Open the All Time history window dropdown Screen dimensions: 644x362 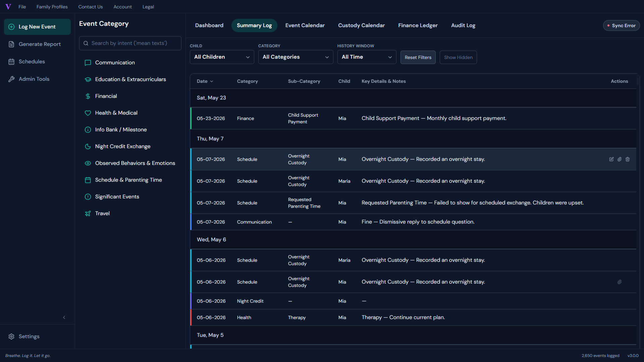pos(367,57)
